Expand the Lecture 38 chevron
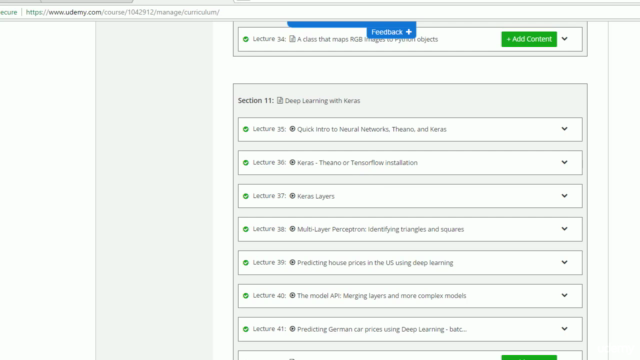The image size is (640, 360). click(564, 229)
